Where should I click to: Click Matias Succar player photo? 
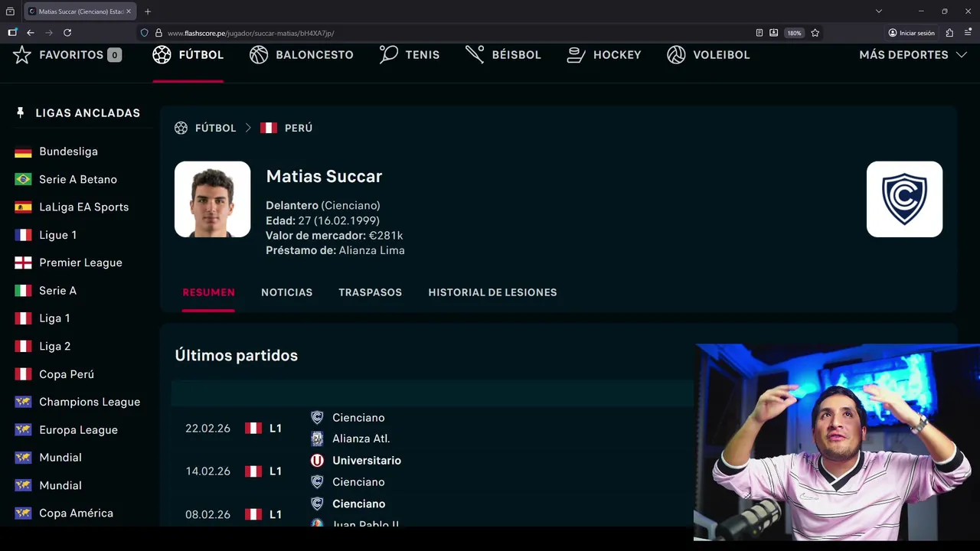click(x=212, y=199)
